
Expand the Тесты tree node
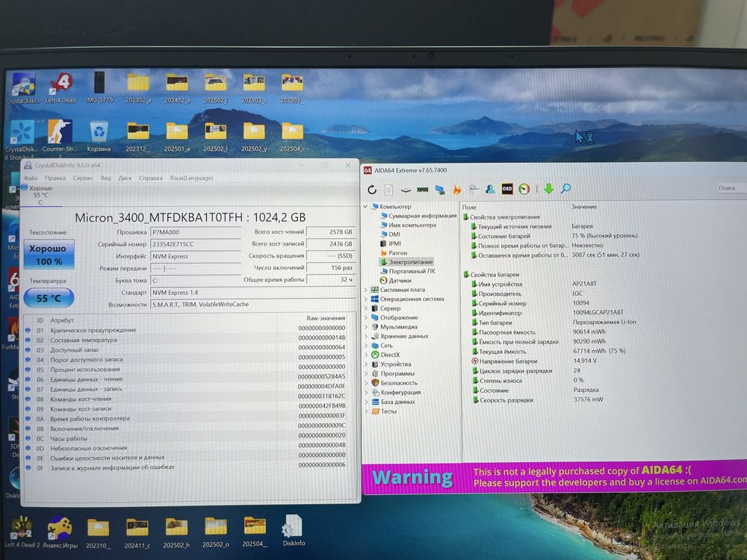pyautogui.click(x=366, y=411)
